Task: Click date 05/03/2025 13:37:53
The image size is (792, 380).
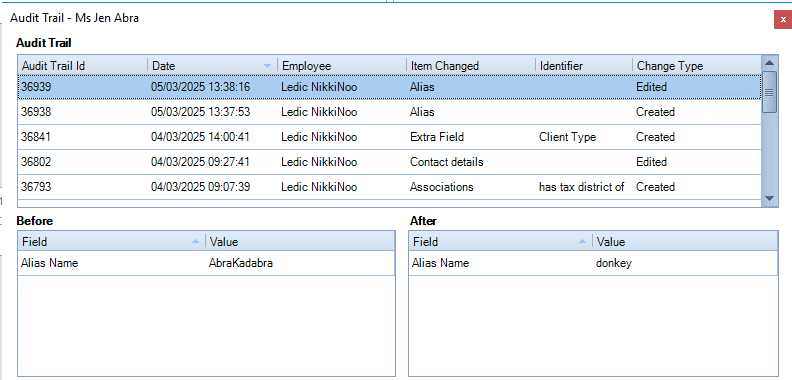Action: coord(200,112)
